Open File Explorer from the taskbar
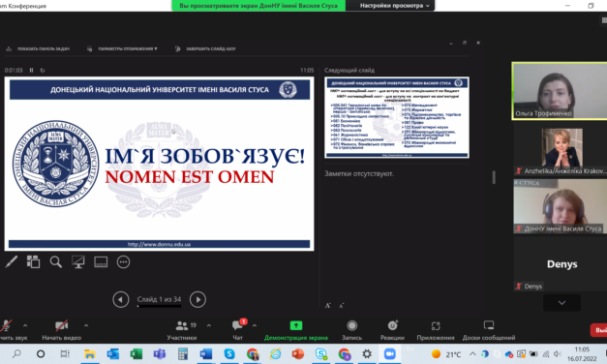607x364 pixels. click(x=89, y=353)
